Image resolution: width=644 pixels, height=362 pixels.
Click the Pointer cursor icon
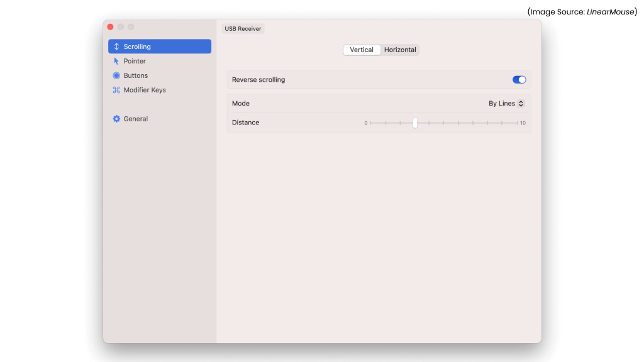(116, 61)
